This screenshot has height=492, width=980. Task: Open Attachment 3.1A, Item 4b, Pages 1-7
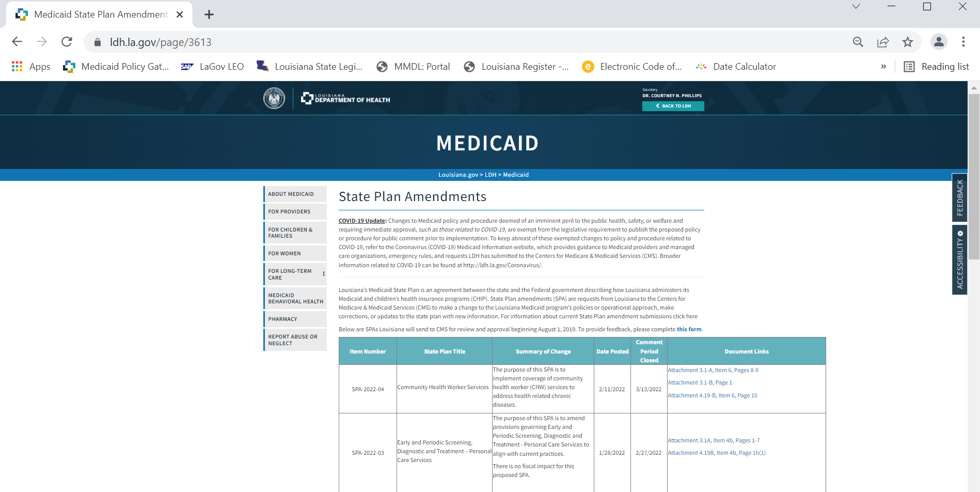coord(714,440)
